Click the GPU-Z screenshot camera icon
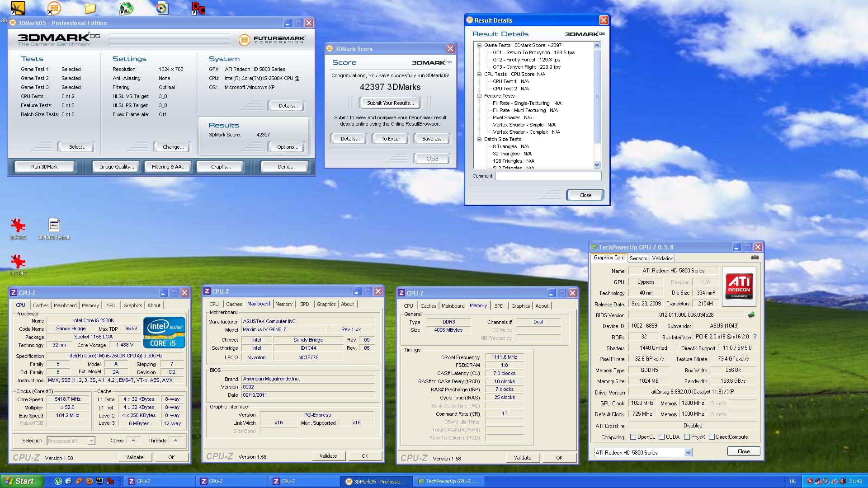This screenshot has width=868, height=488. (755, 258)
